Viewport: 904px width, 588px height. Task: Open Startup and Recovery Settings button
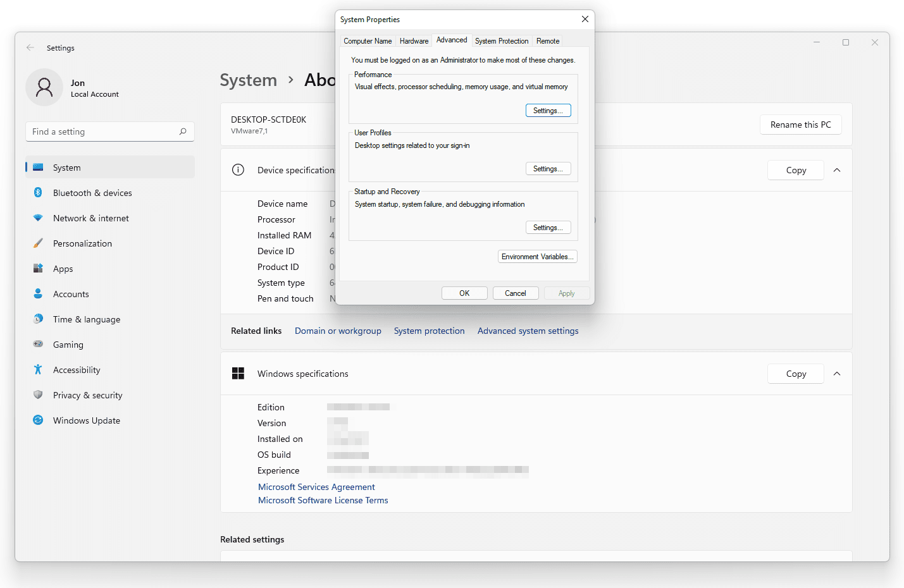(548, 228)
